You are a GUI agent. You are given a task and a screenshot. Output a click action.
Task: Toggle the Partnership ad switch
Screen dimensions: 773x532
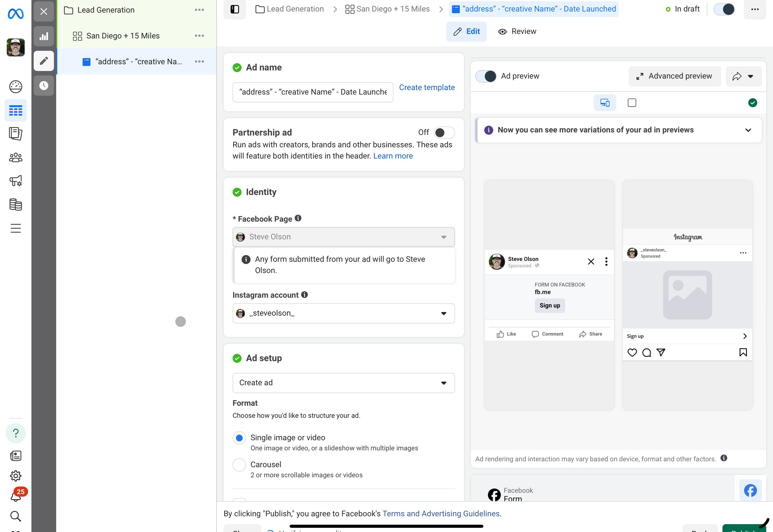(444, 133)
